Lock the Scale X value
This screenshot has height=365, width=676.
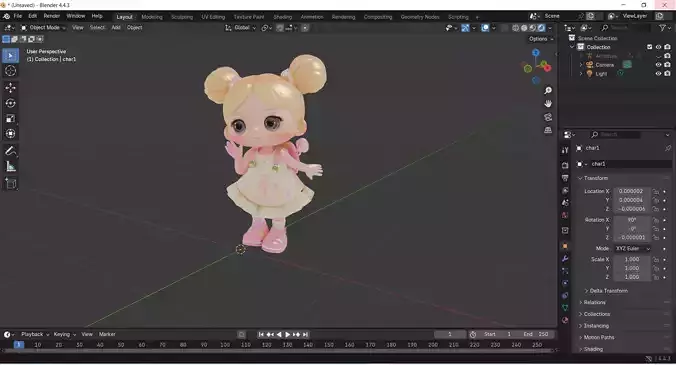[x=656, y=259]
